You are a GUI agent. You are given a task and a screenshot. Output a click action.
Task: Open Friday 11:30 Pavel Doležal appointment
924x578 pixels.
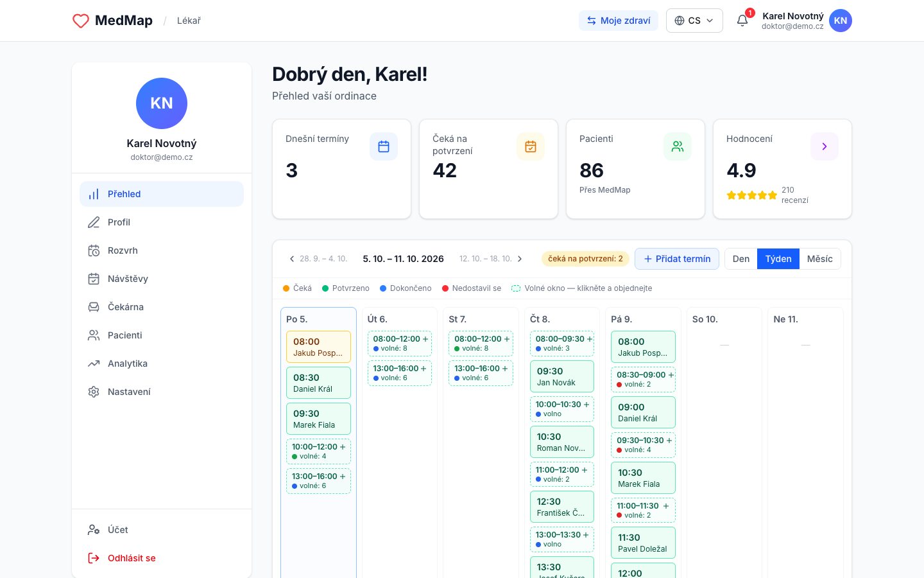(644, 543)
